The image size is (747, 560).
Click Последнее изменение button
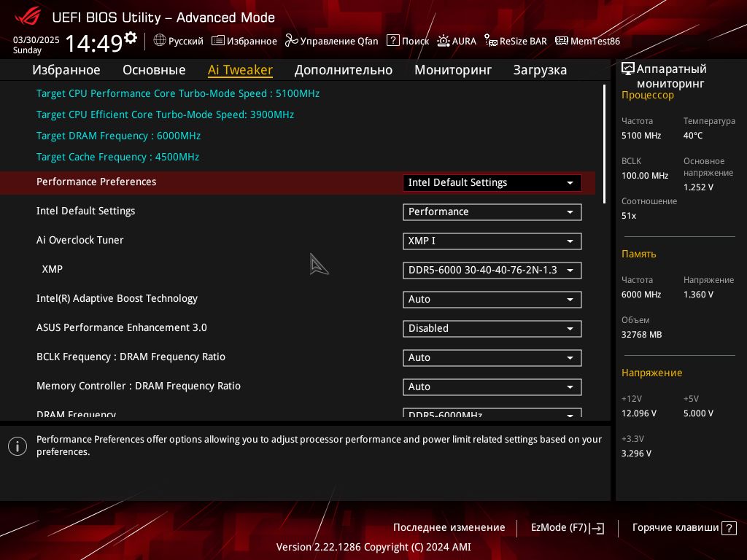[x=449, y=528]
